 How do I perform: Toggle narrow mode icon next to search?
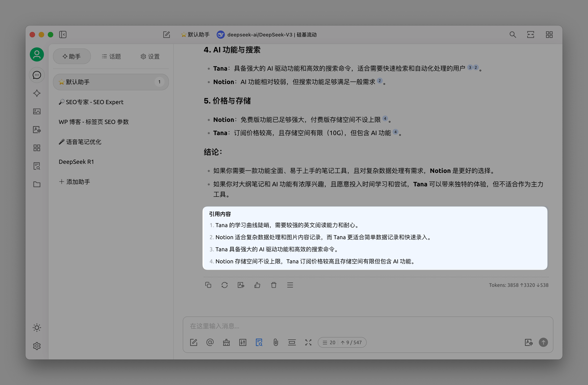pyautogui.click(x=530, y=35)
